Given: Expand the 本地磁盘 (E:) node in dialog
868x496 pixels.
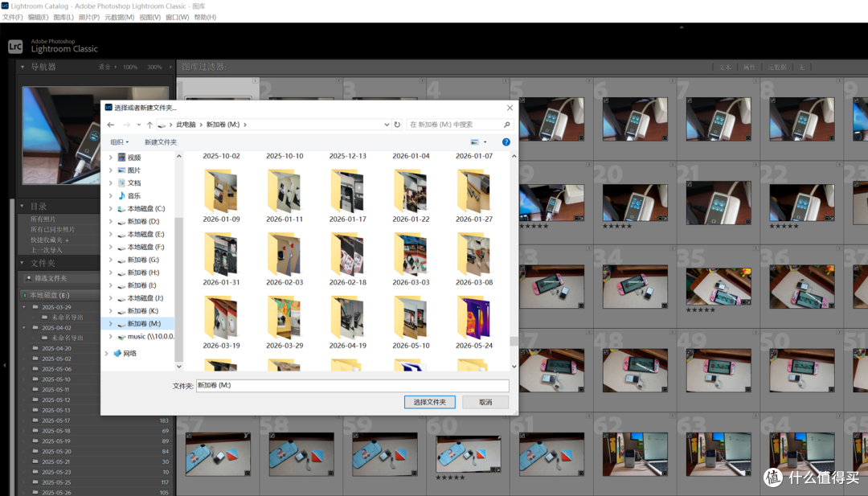Looking at the screenshot, I should click(111, 234).
